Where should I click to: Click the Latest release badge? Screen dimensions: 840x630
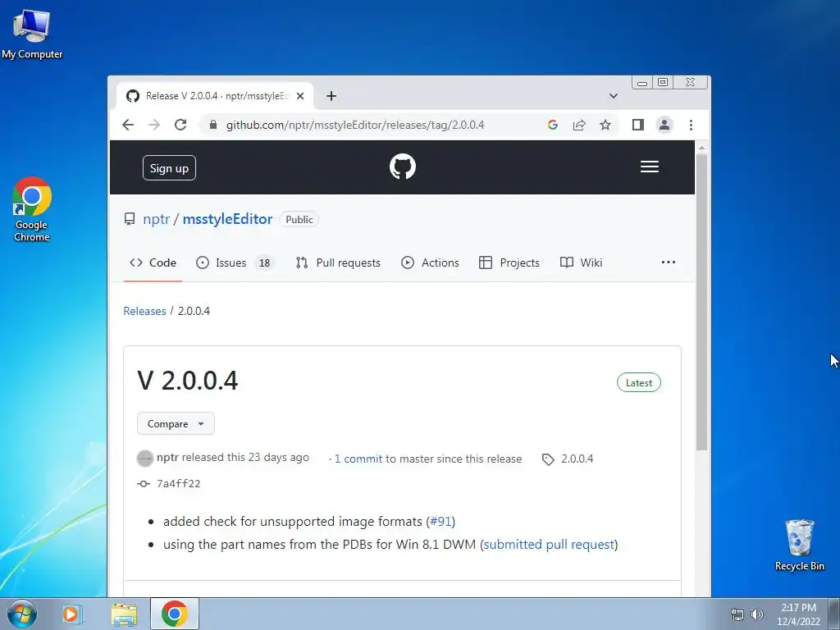(x=638, y=382)
